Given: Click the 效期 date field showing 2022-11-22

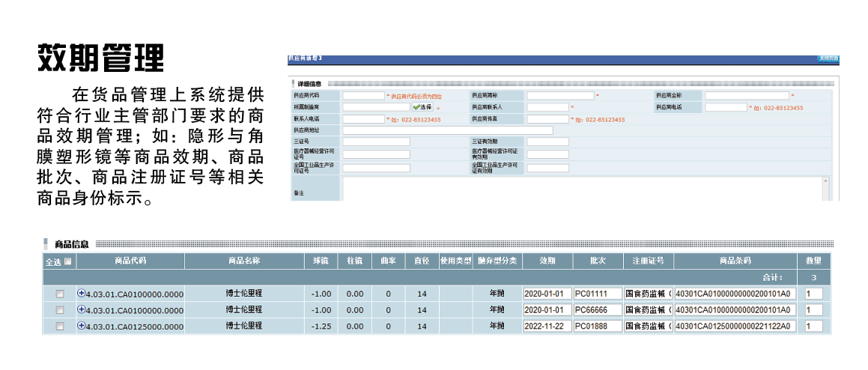Looking at the screenshot, I should click(547, 326).
